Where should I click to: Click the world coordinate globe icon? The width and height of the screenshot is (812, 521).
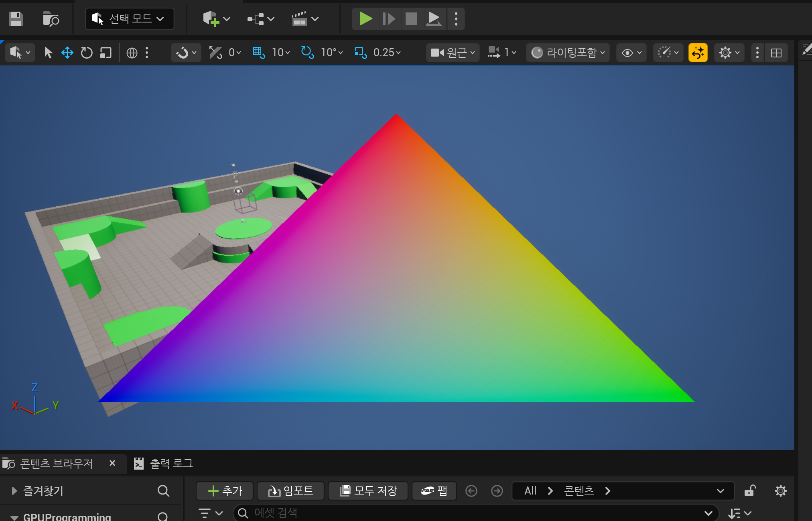coord(132,53)
